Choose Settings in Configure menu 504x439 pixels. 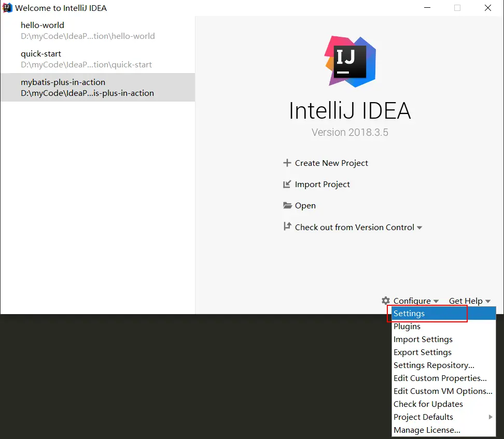[x=443, y=314]
